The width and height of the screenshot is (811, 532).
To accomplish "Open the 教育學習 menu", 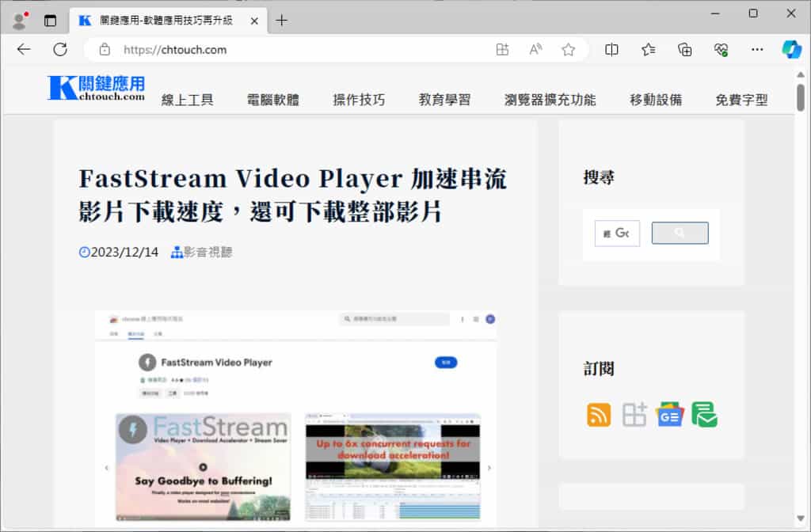I will [445, 99].
